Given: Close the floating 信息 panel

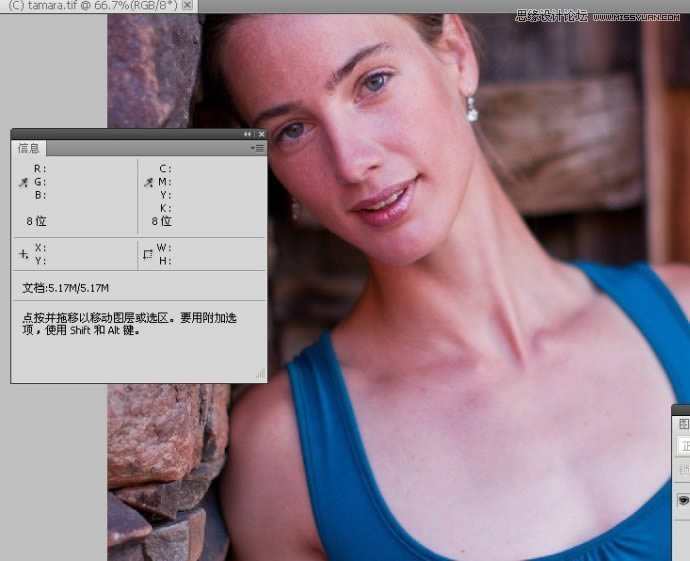Looking at the screenshot, I should (x=261, y=134).
